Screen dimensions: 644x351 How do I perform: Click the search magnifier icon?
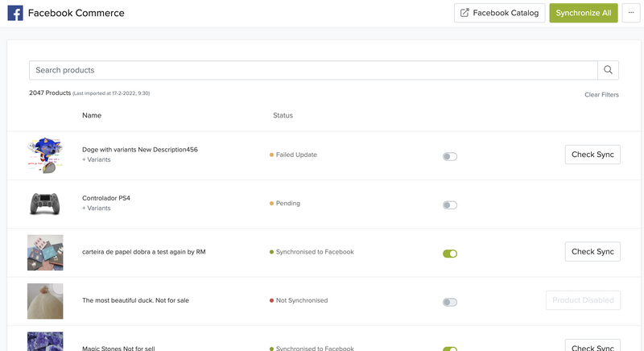point(608,70)
